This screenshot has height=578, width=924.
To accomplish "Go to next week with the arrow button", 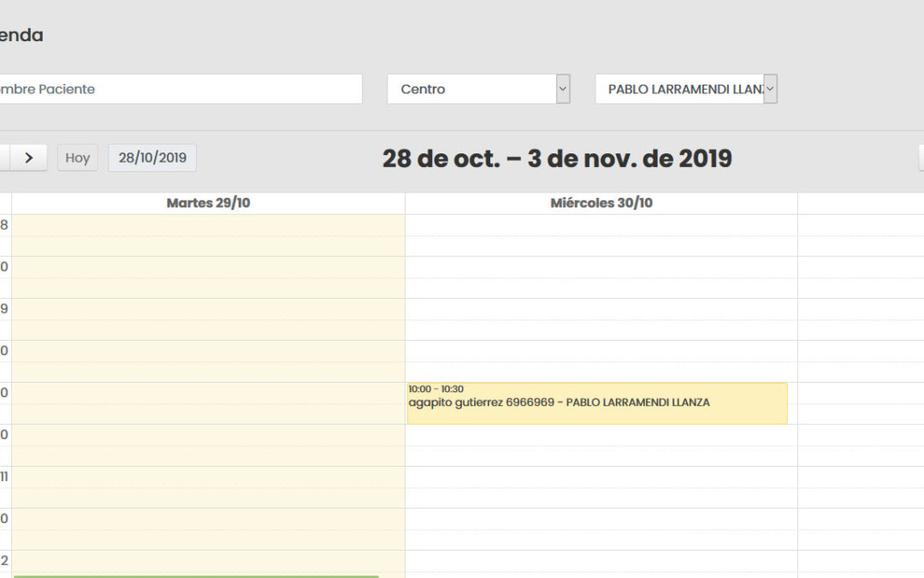I will [28, 158].
